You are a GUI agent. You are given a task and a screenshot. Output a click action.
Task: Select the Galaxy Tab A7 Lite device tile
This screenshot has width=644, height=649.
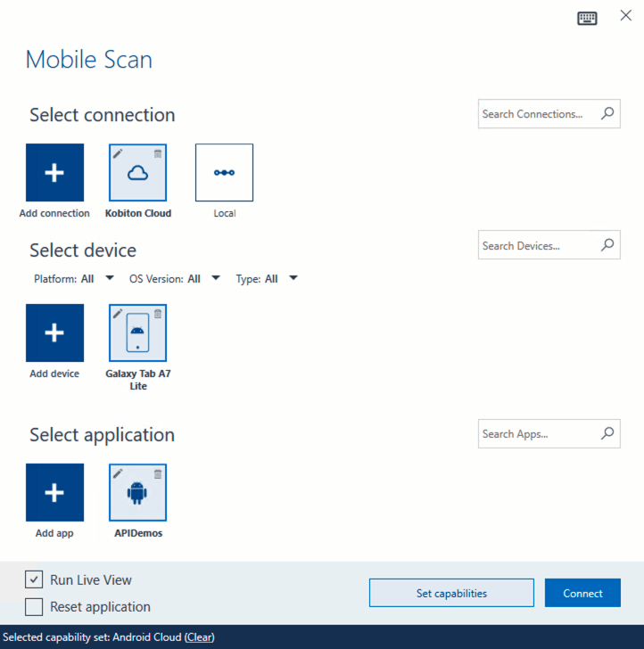click(x=137, y=333)
